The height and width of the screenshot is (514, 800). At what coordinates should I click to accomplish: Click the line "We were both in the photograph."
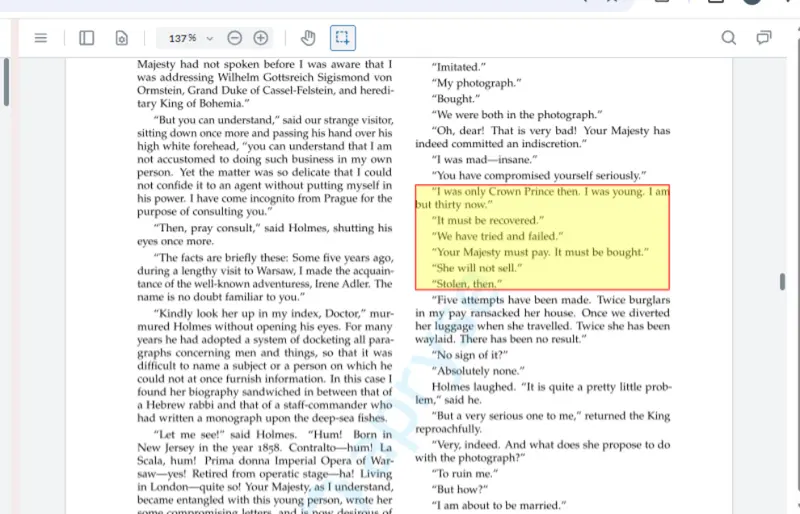517,114
